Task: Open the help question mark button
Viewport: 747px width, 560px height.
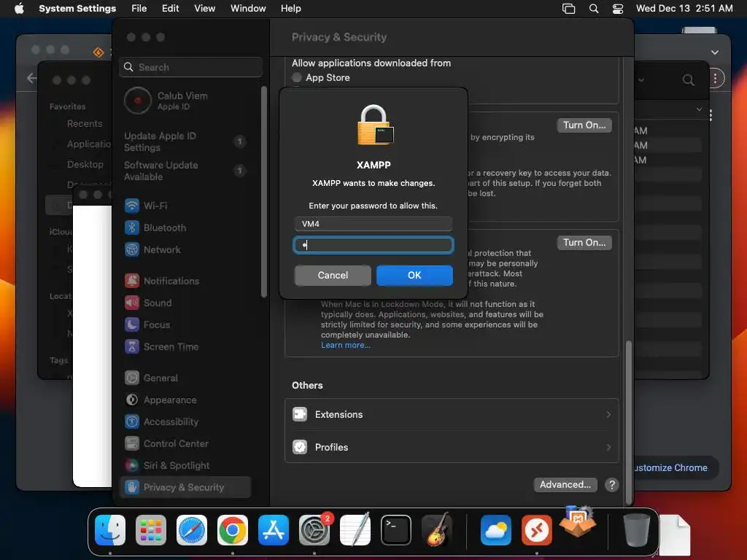Action: (x=612, y=485)
